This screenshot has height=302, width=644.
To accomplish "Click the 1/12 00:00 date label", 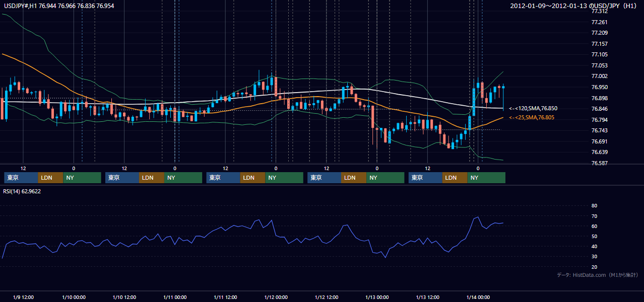I will pos(276,297).
